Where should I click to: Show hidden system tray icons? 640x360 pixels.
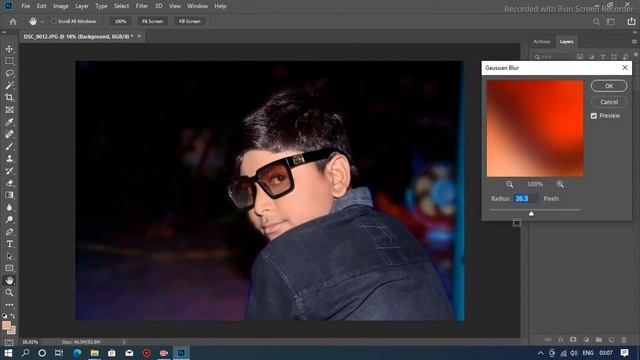pos(540,353)
